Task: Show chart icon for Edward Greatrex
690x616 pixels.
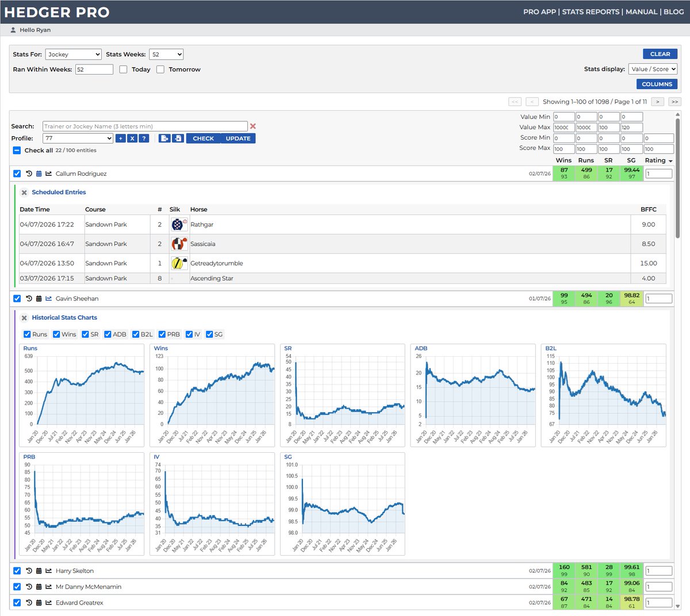Action: point(48,603)
